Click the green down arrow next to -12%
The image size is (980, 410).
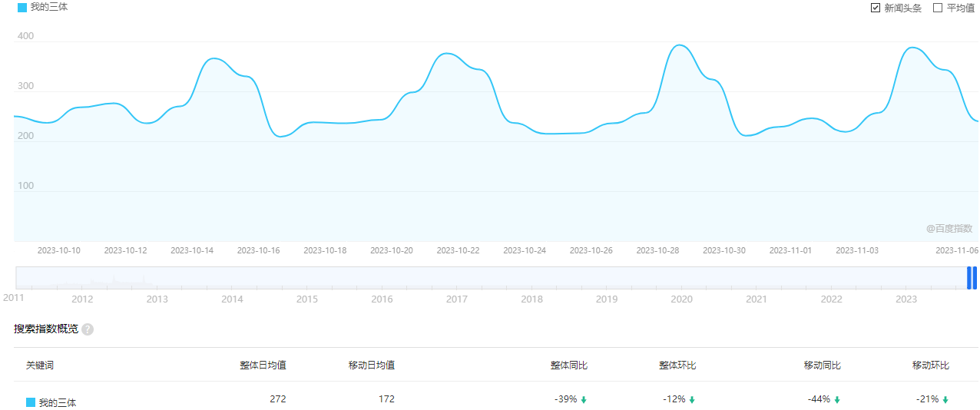[x=692, y=400]
